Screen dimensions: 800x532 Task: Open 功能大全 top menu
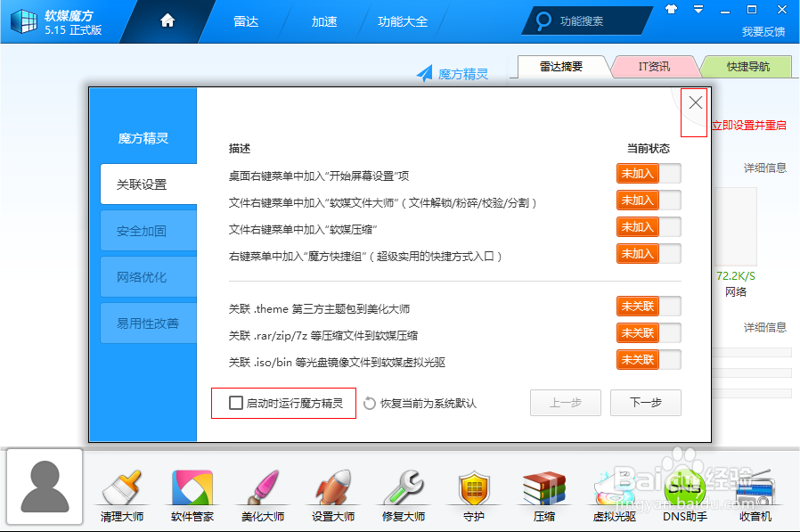click(403, 21)
